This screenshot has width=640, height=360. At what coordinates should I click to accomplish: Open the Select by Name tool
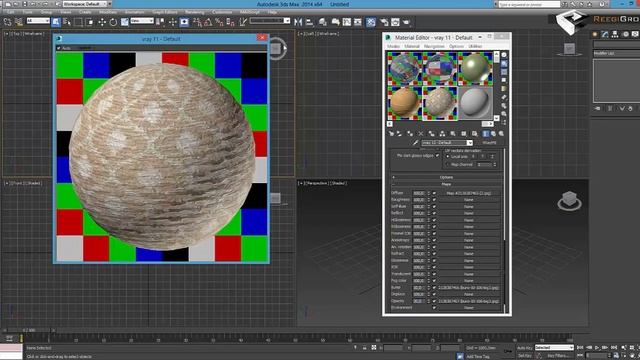pyautogui.click(x=67, y=22)
